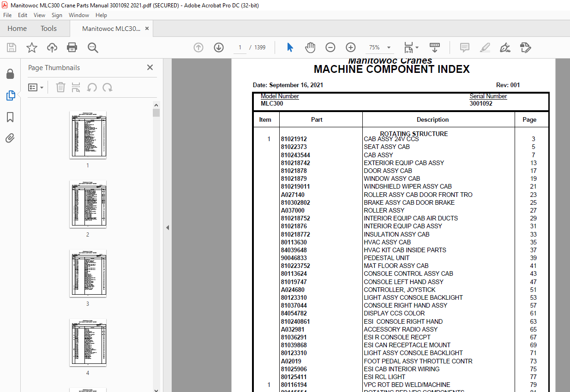The height and width of the screenshot is (392, 570).
Task: Add a comment sticky note
Action: (x=465, y=48)
